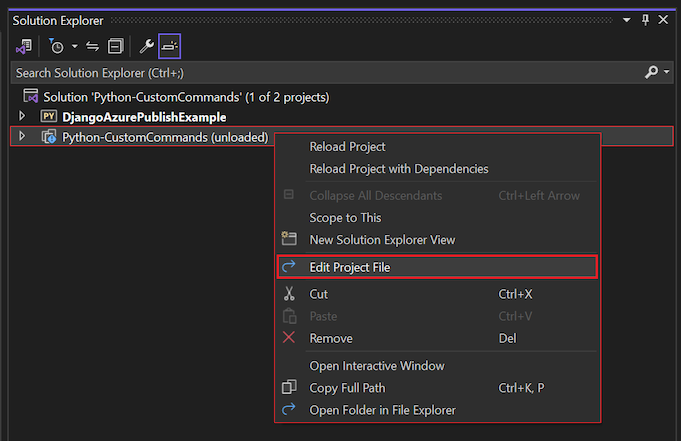
Task: Open the window position dropdown arrow
Action: (627, 20)
